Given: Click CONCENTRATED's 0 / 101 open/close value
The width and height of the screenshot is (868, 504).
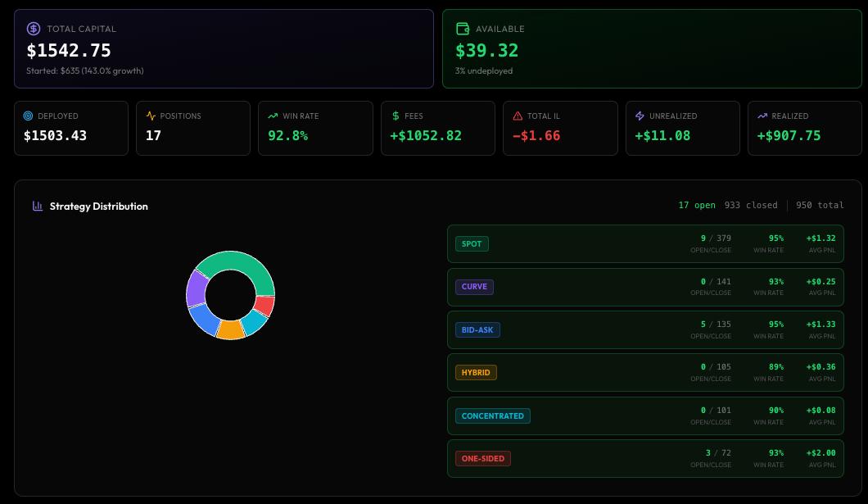Looking at the screenshot, I should (716, 411).
